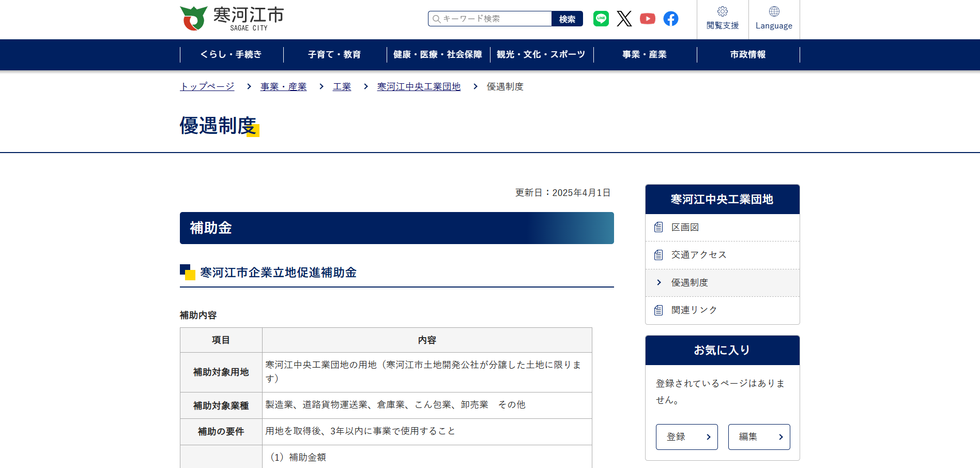Image resolution: width=980 pixels, height=468 pixels.
Task: Click the 検索 search button
Action: click(568, 19)
